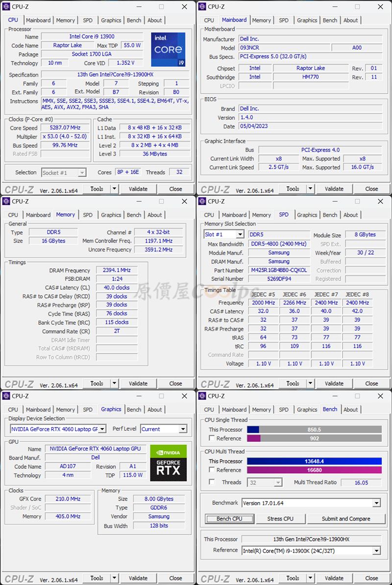This screenshot has width=392, height=585.
Task: Select the Memory tab in the Mainboard tab window
Action: coord(261,20)
